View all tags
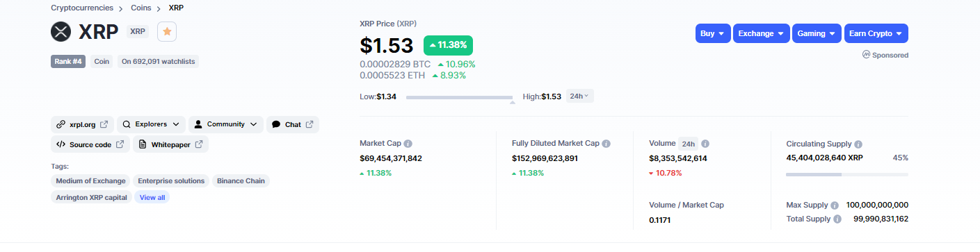 tap(152, 197)
